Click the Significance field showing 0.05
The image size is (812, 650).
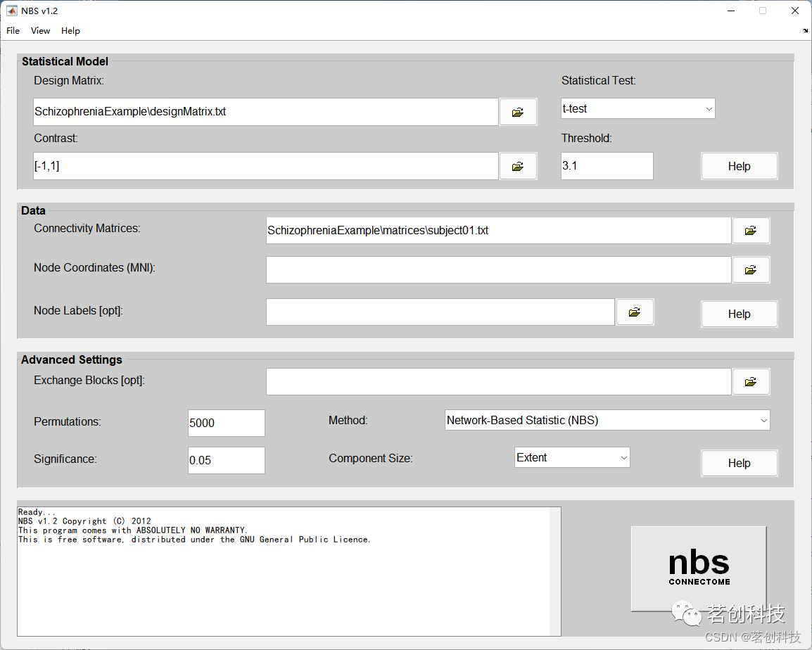(x=226, y=460)
